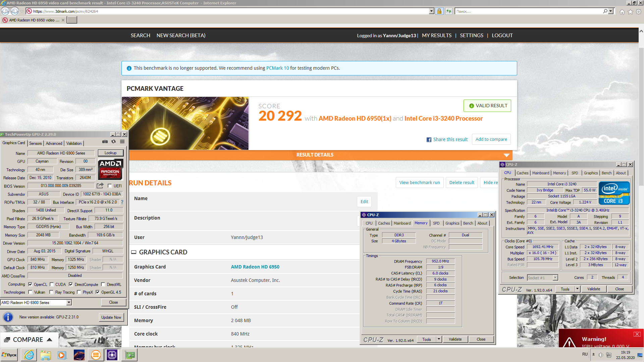Viewport: 644px width, 362px height.
Task: Open the file explorer folder on the taskbar
Action: click(46, 355)
